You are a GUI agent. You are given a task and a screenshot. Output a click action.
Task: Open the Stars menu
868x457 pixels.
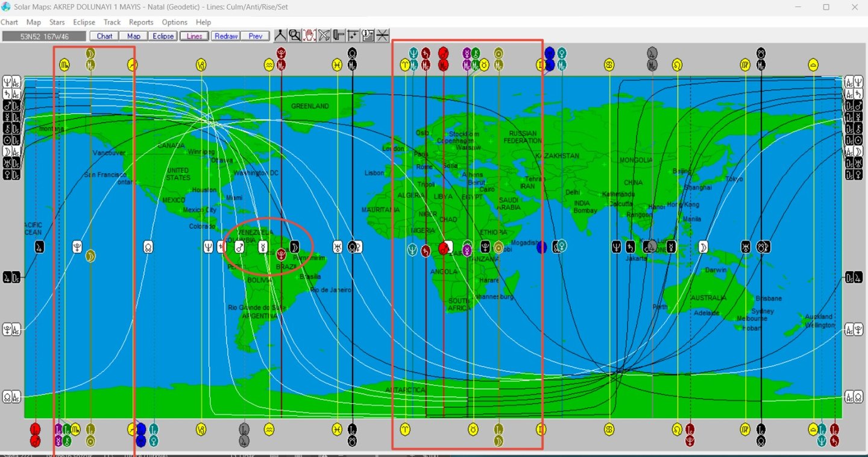click(x=57, y=22)
